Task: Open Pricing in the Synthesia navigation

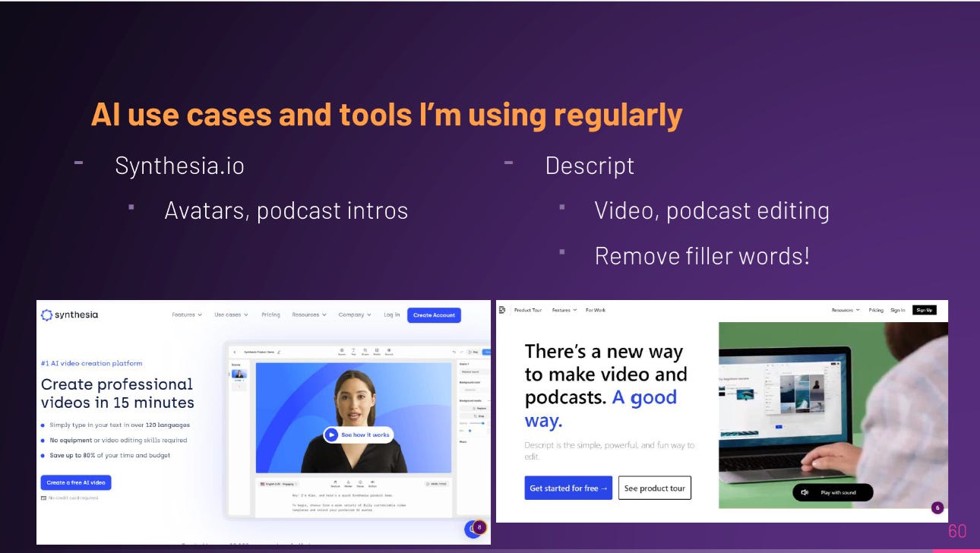Action: click(x=270, y=314)
